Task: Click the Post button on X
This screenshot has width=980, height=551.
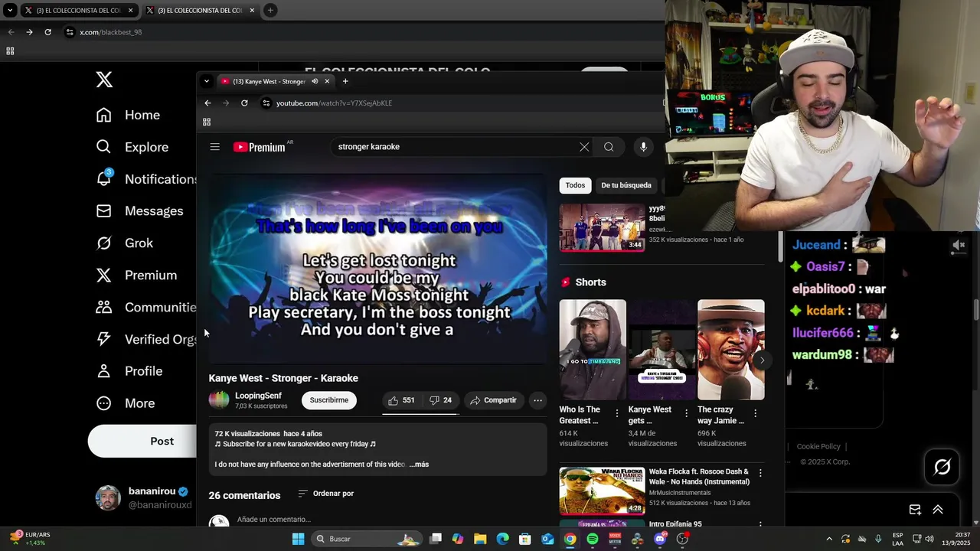Action: (x=142, y=442)
